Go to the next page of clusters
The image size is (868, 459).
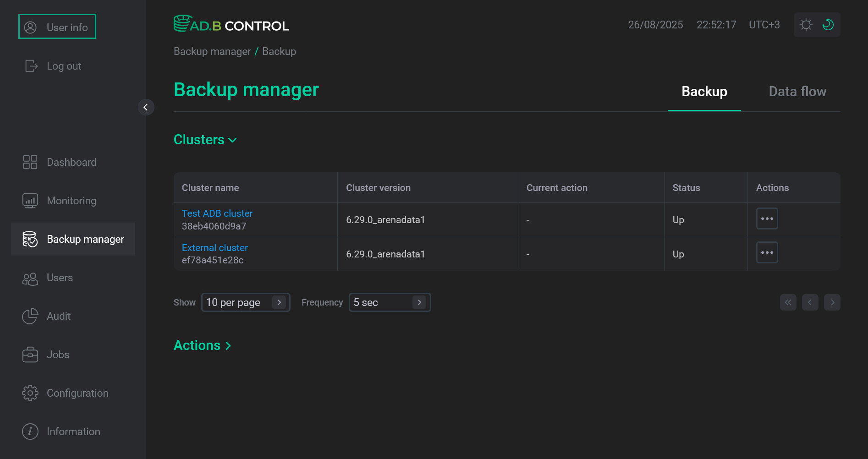click(832, 302)
